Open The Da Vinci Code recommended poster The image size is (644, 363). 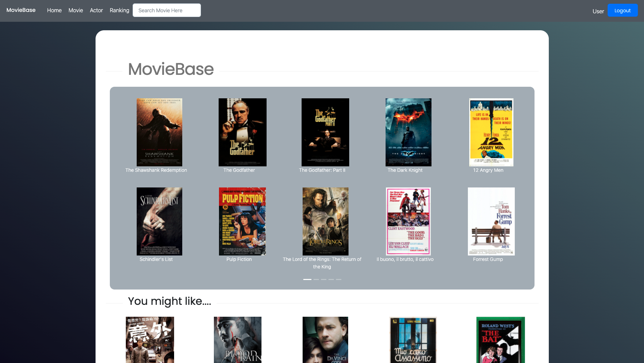click(x=325, y=340)
